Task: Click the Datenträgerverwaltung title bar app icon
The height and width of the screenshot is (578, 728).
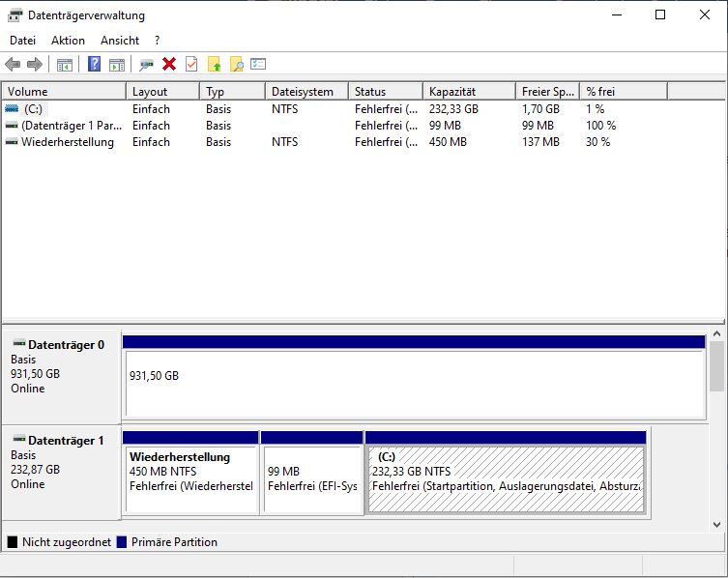Action: click(15, 15)
